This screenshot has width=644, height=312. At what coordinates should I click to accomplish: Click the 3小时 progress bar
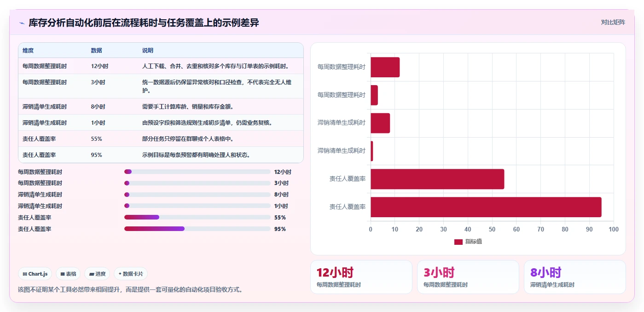pos(197,183)
